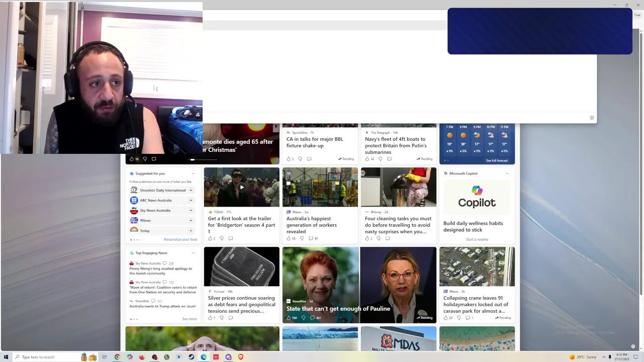Click Personalize your feed link
The image size is (644, 362).
coord(180,239)
